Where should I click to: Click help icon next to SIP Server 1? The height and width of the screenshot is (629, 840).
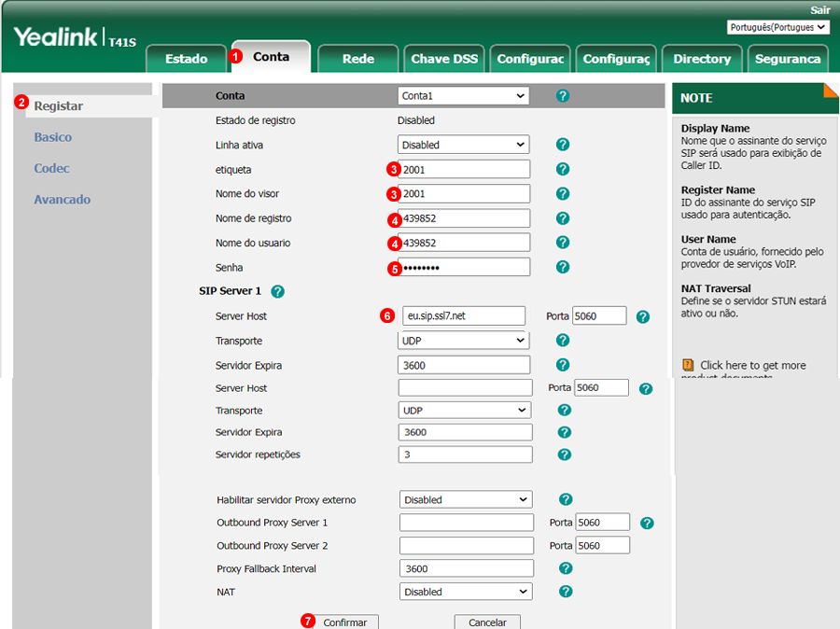277,291
